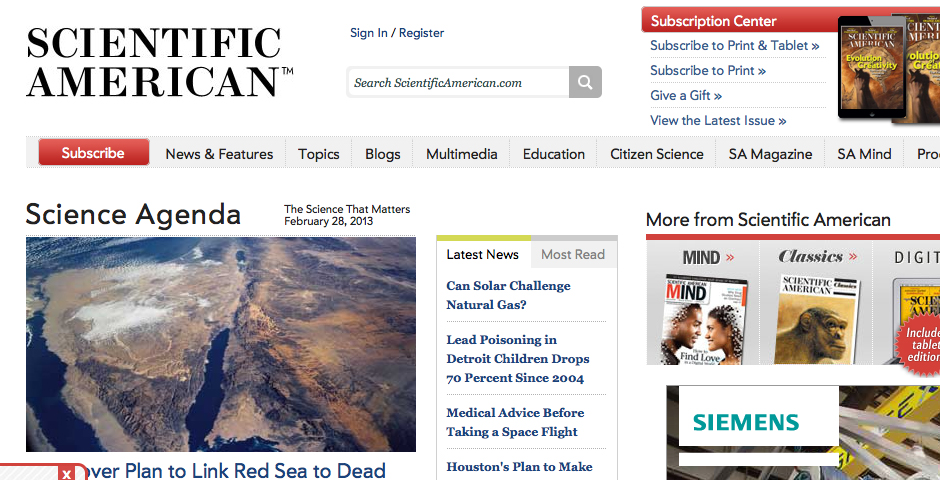Click the Digital section label
Image resolution: width=940 pixels, height=480 pixels.
click(x=917, y=258)
